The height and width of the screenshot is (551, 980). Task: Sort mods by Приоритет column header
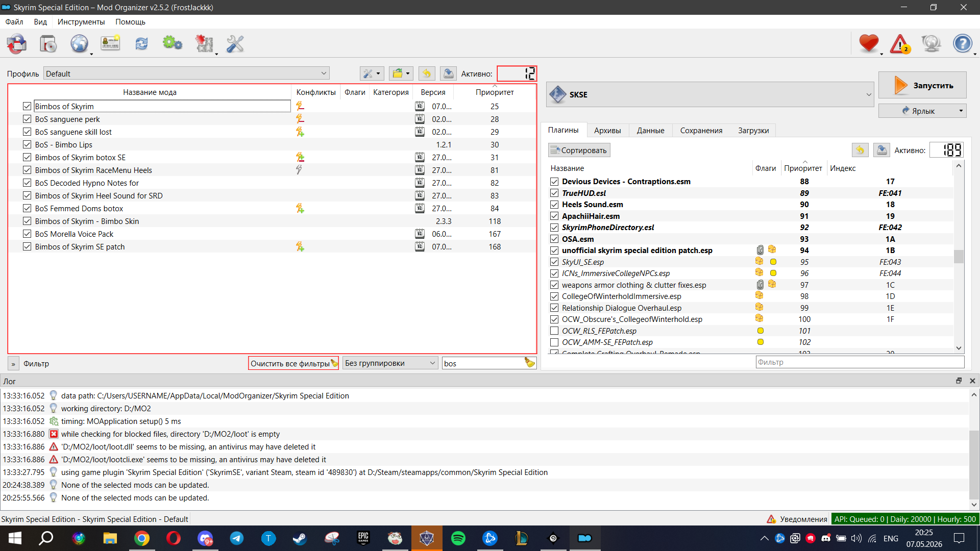495,92
